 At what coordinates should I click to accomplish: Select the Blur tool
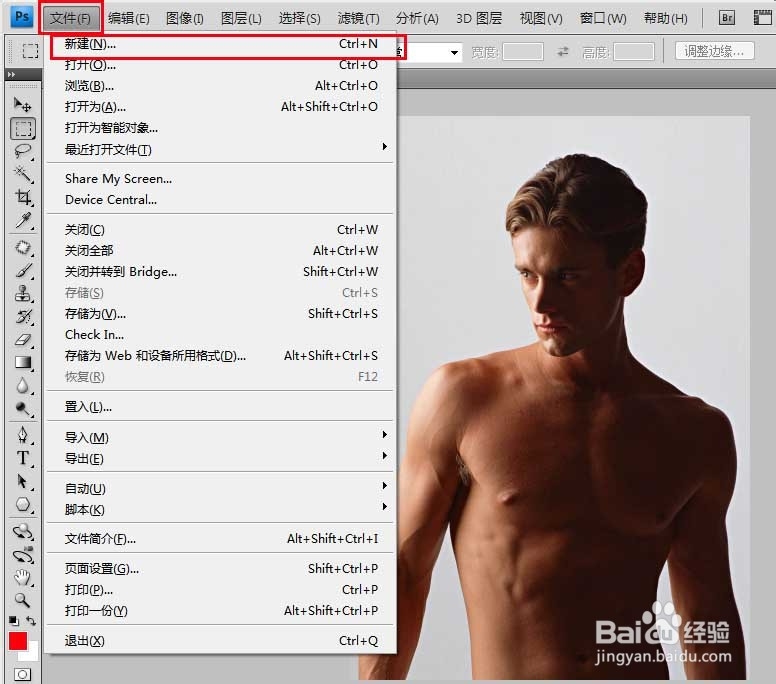coord(23,386)
